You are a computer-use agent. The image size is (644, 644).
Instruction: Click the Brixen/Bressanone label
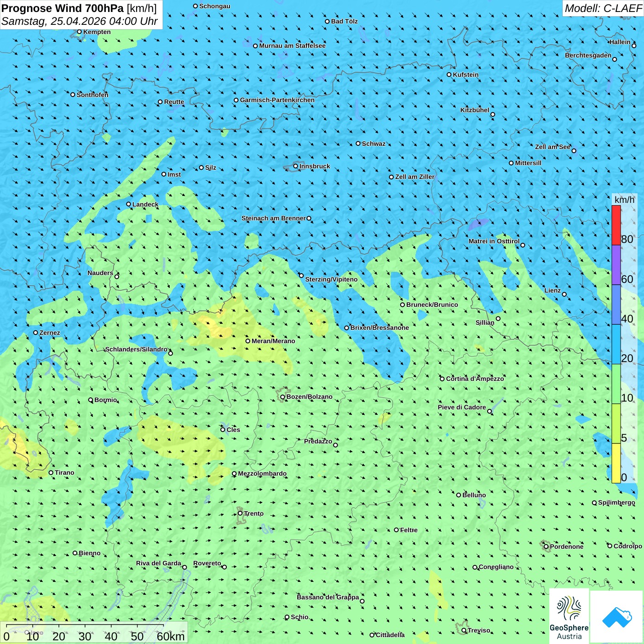(x=379, y=328)
